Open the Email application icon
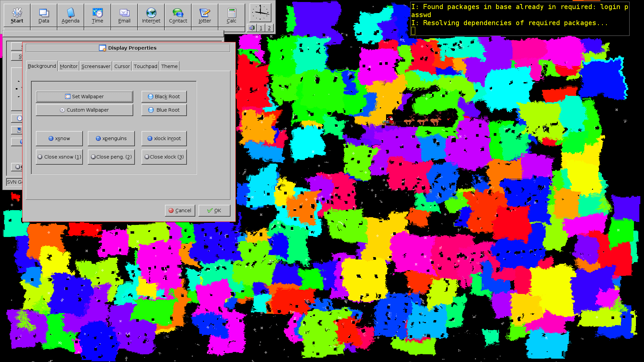 pos(124,15)
